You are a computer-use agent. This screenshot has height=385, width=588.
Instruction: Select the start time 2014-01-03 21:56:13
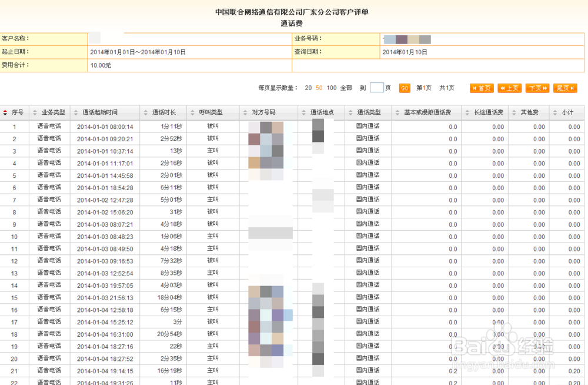[x=105, y=298]
